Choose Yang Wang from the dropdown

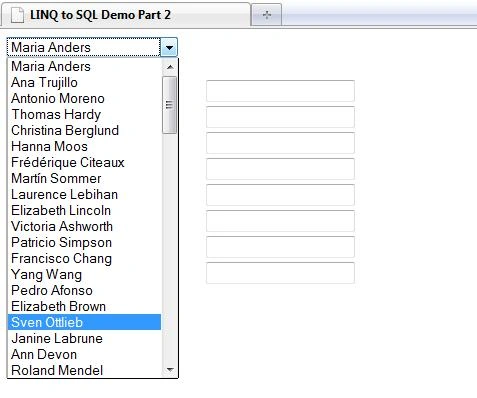pyautogui.click(x=84, y=274)
